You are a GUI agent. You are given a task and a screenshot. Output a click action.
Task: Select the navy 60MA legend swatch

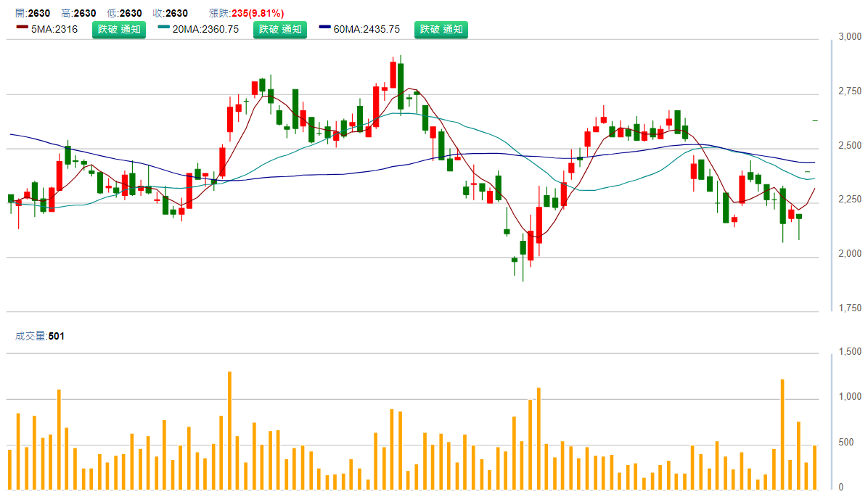point(325,28)
